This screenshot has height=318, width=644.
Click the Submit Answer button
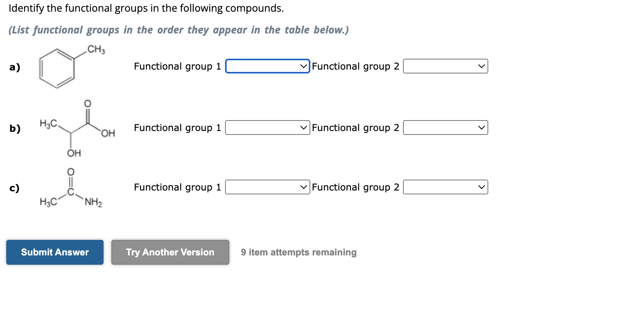[x=54, y=252]
